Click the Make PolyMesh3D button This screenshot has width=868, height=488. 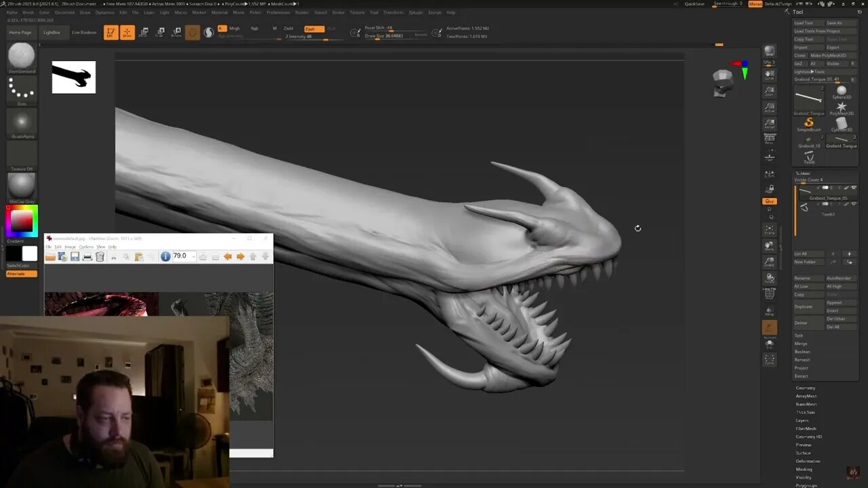point(832,56)
